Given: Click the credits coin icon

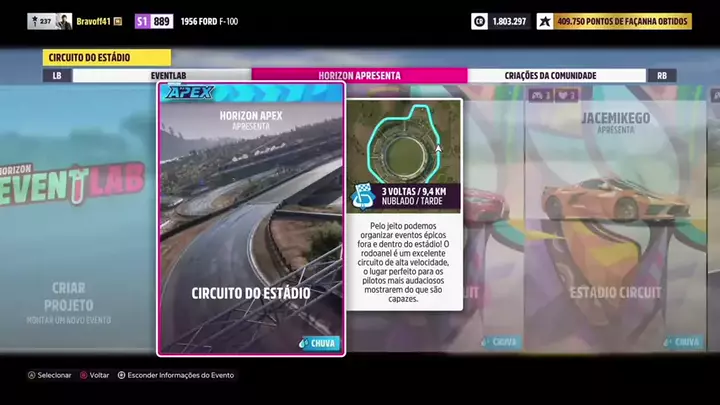Looking at the screenshot, I should point(479,21).
